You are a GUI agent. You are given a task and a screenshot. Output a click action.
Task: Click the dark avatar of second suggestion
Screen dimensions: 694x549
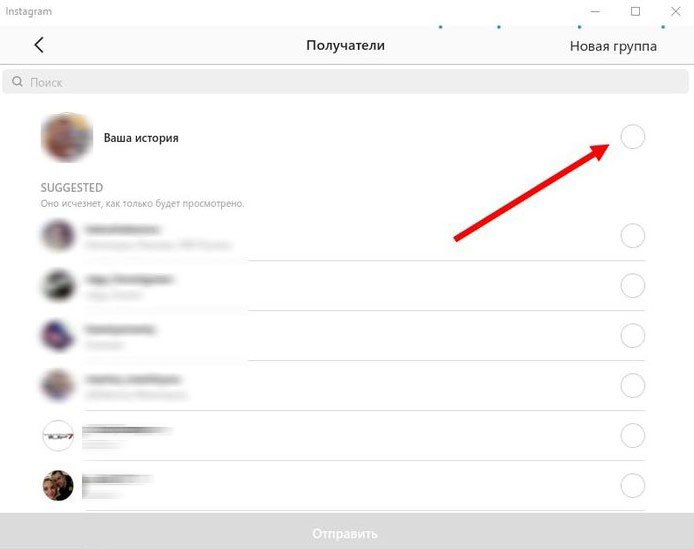(x=58, y=286)
